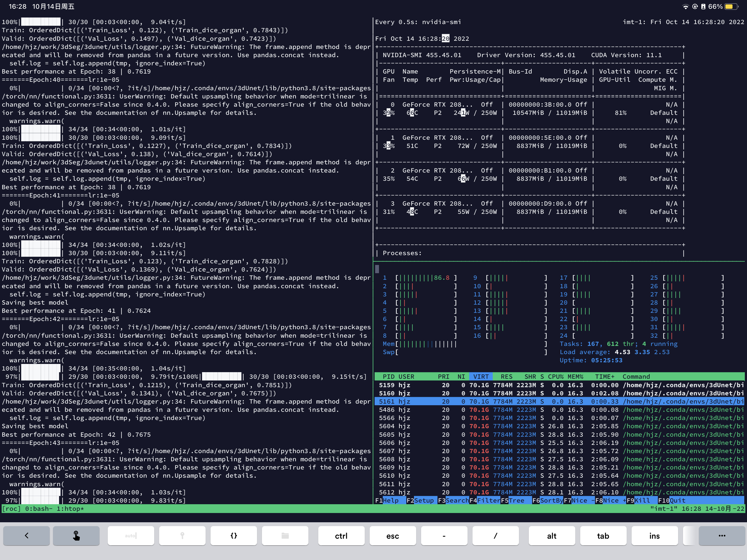This screenshot has height=560, width=747.
Task: Select htop process row PID 5612
Action: coord(560,492)
